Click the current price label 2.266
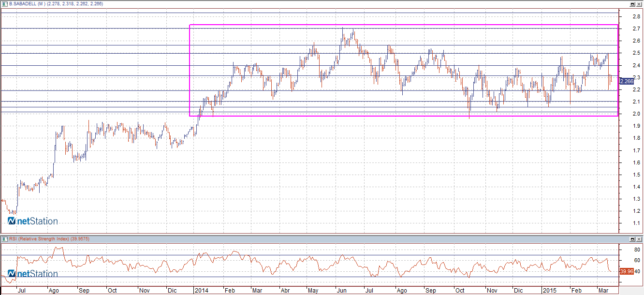644x295 pixels. tap(626, 81)
